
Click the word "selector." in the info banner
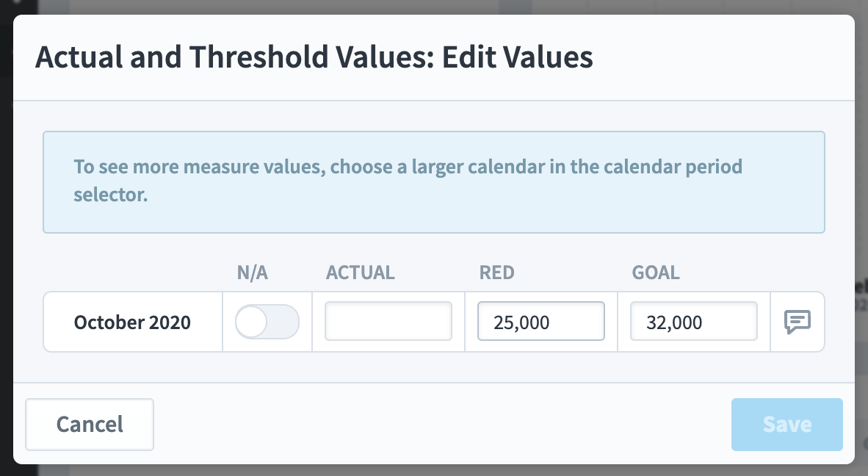(x=111, y=195)
